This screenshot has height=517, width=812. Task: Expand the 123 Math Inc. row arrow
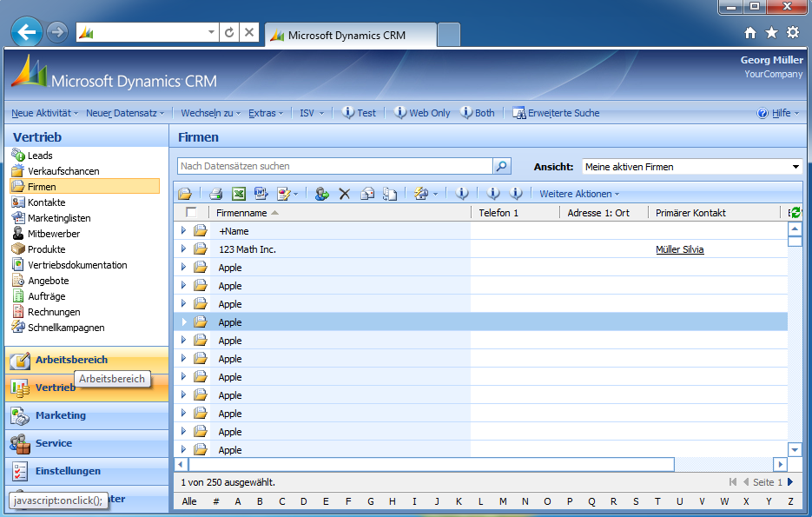click(x=183, y=249)
